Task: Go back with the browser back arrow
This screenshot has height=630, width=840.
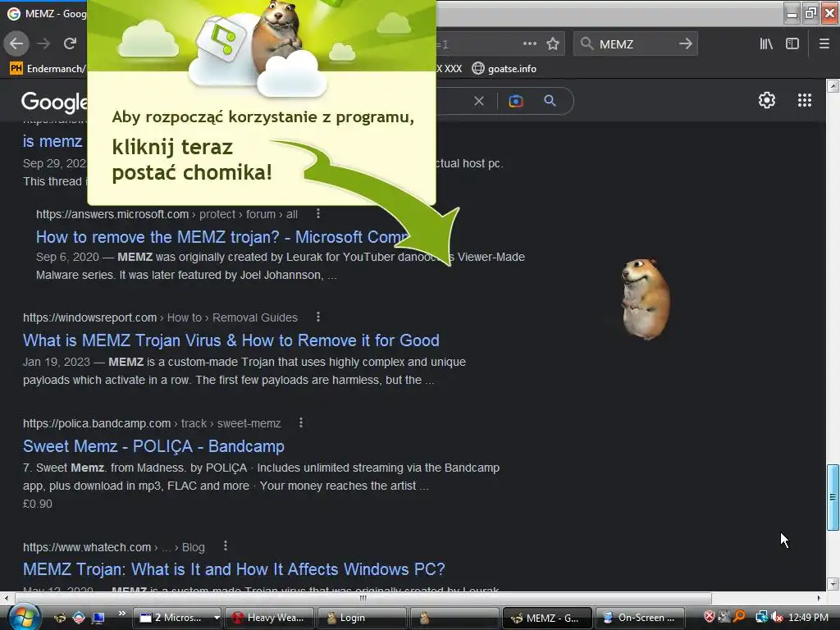Action: pos(16,43)
